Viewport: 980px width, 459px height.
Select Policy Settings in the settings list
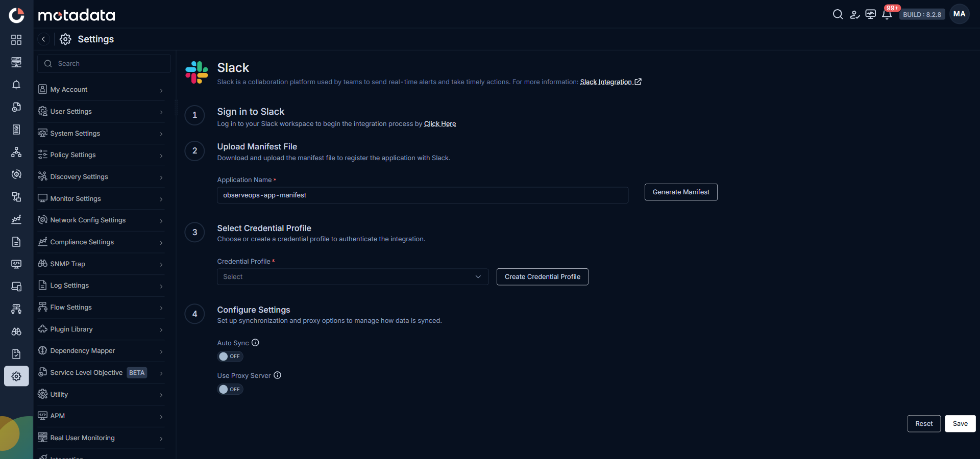click(101, 155)
